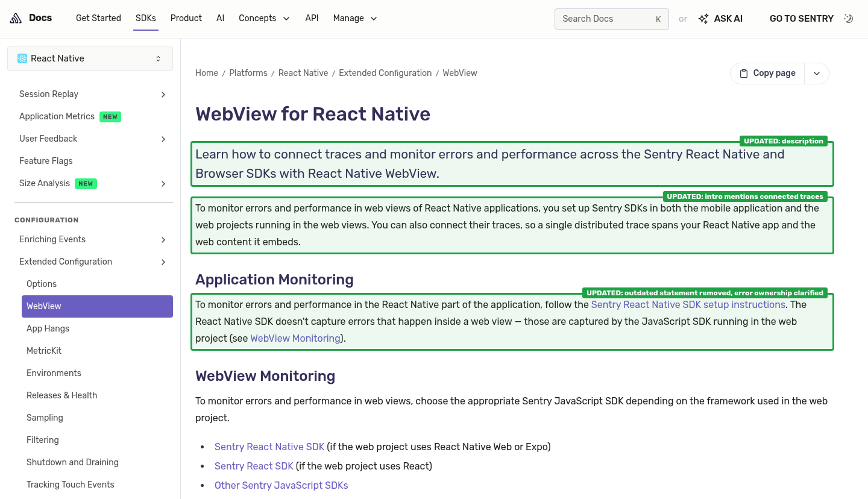Image resolution: width=868 pixels, height=499 pixels.
Task: Jump to the WebView Monitoring inline link
Action: pyautogui.click(x=295, y=339)
